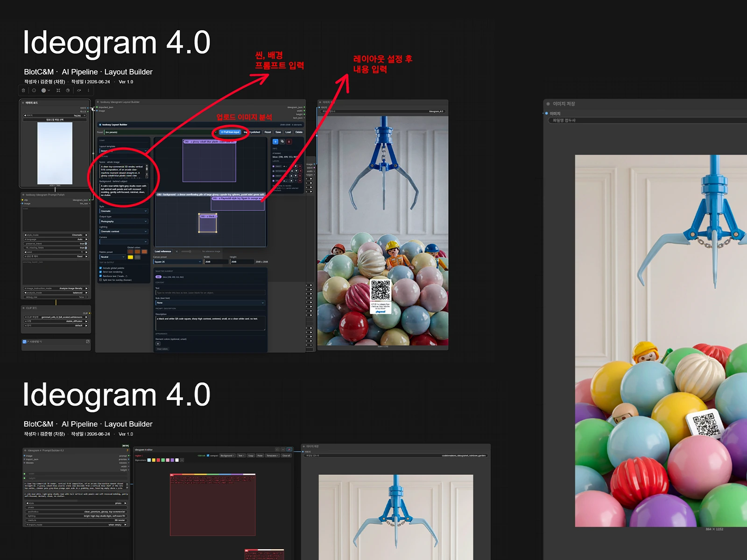This screenshot has height=560, width=747.
Task: Open the Style dropdown showing Cinematic
Action: [x=124, y=211]
